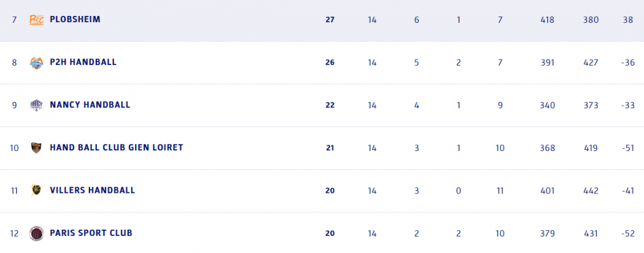Image resolution: width=644 pixels, height=253 pixels.
Task: Go to VILLERS HANDBALL team page
Action: (x=92, y=190)
